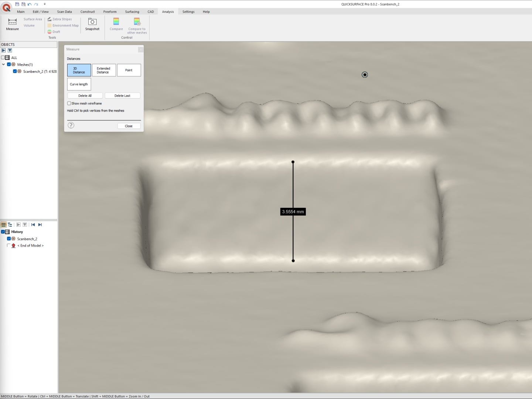The width and height of the screenshot is (532, 399).
Task: Click the Draft analysis icon
Action: (x=50, y=32)
